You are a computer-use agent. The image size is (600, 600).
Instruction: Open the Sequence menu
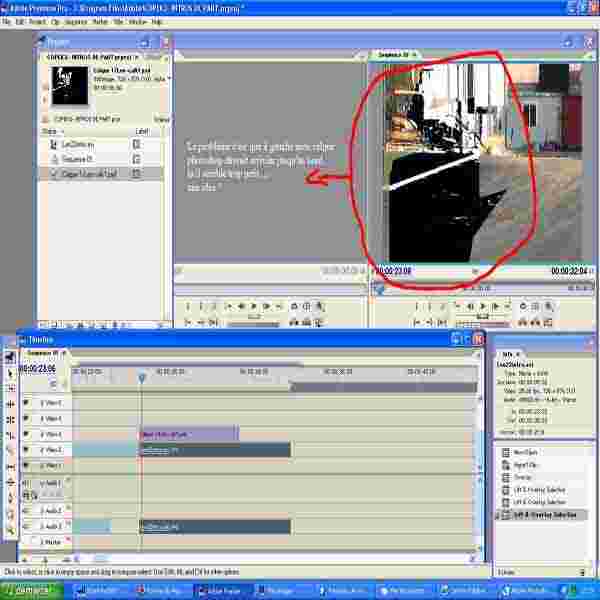(75, 22)
